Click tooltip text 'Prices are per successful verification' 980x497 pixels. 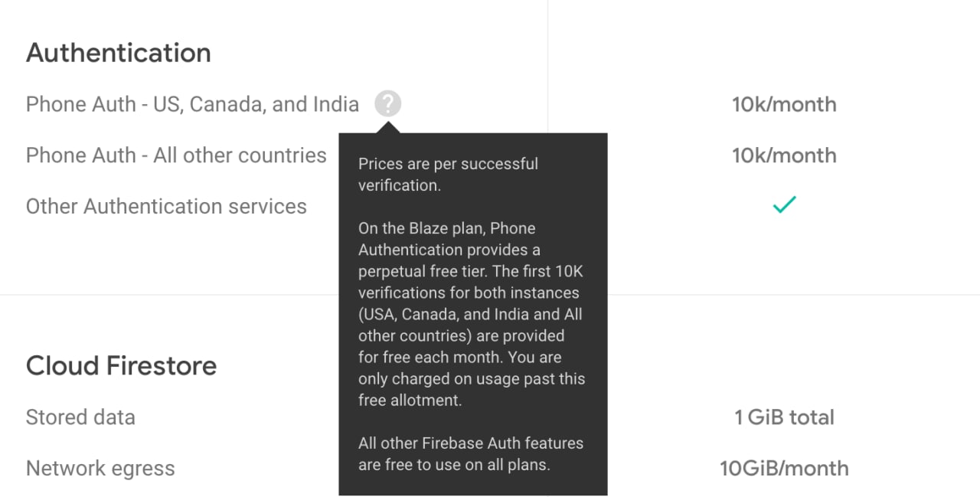448,175
